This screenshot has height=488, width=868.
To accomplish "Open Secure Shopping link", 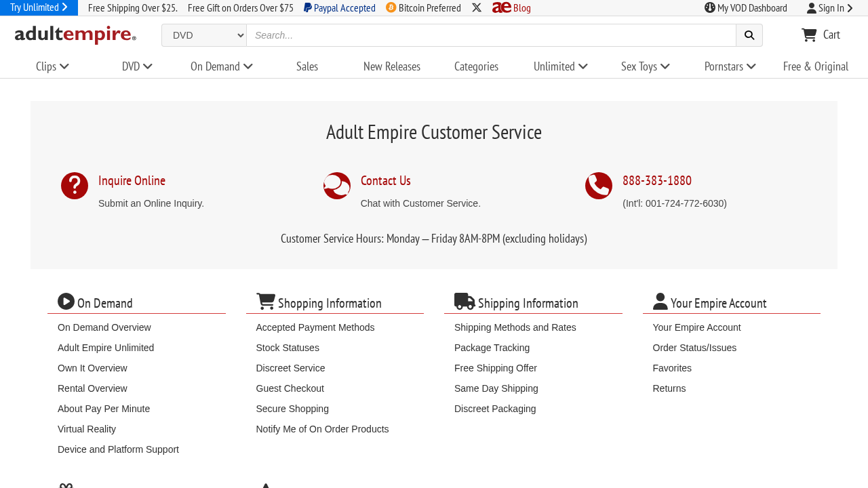I will tap(292, 409).
